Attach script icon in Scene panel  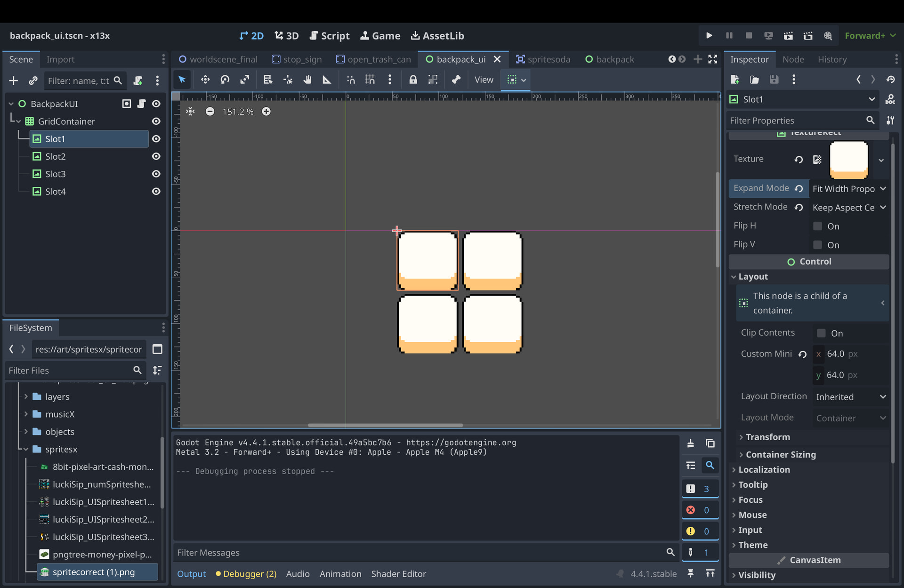click(138, 81)
